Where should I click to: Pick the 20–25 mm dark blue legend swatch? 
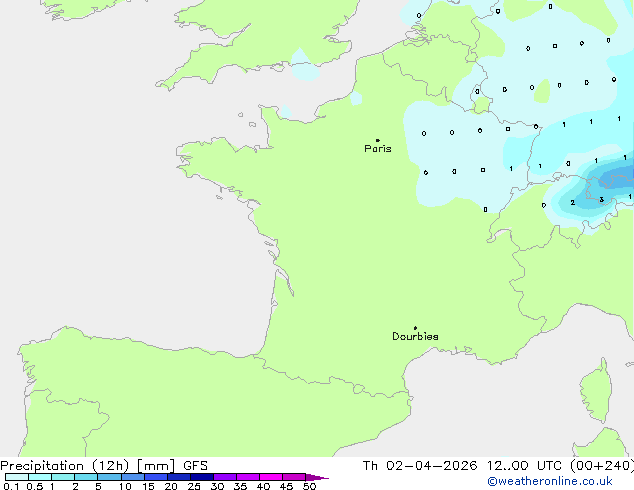pyautogui.click(x=179, y=477)
